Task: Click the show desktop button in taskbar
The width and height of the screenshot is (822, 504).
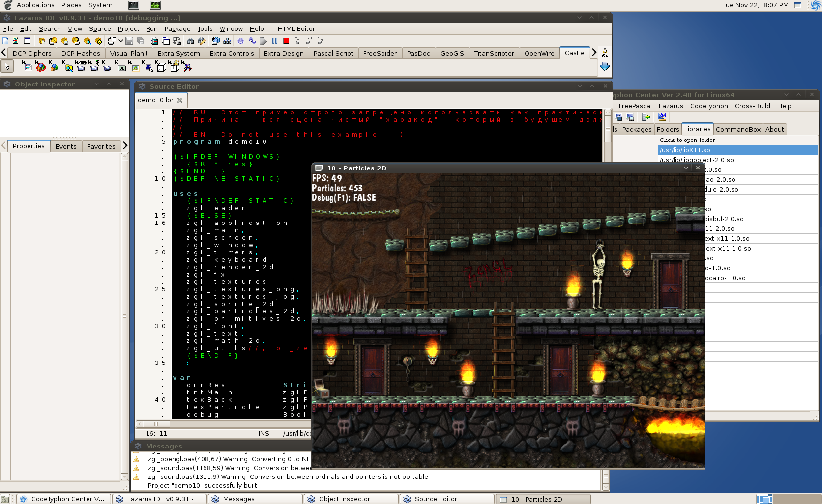Action: click(x=5, y=499)
